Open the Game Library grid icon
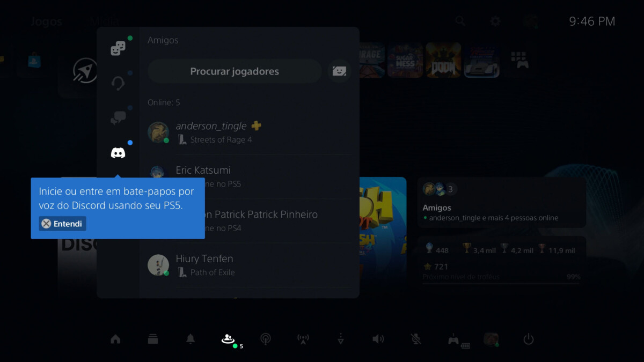The width and height of the screenshot is (644, 362). 519,60
